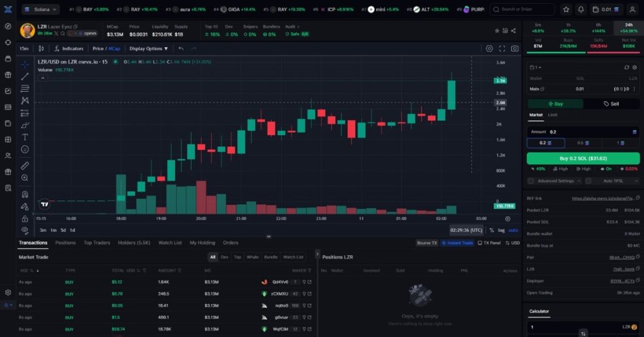The width and height of the screenshot is (644, 337).
Task: Toggle the TX Panel option
Action: 489,243
